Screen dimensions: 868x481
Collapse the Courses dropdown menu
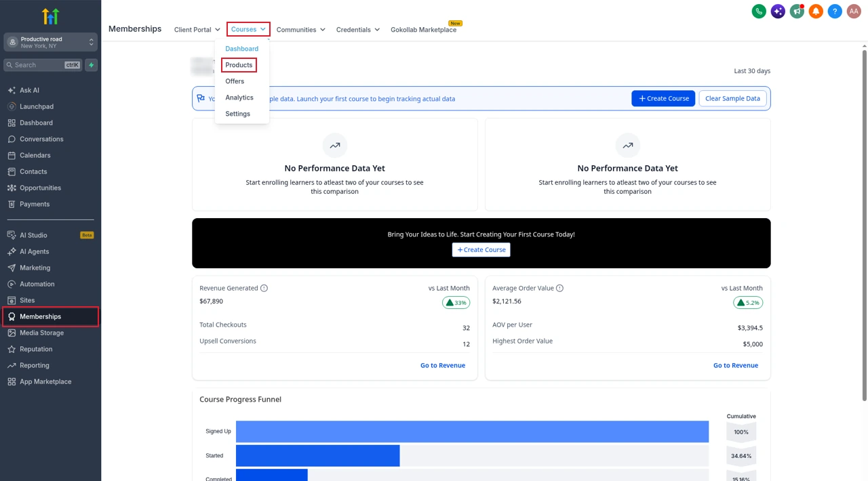click(248, 29)
